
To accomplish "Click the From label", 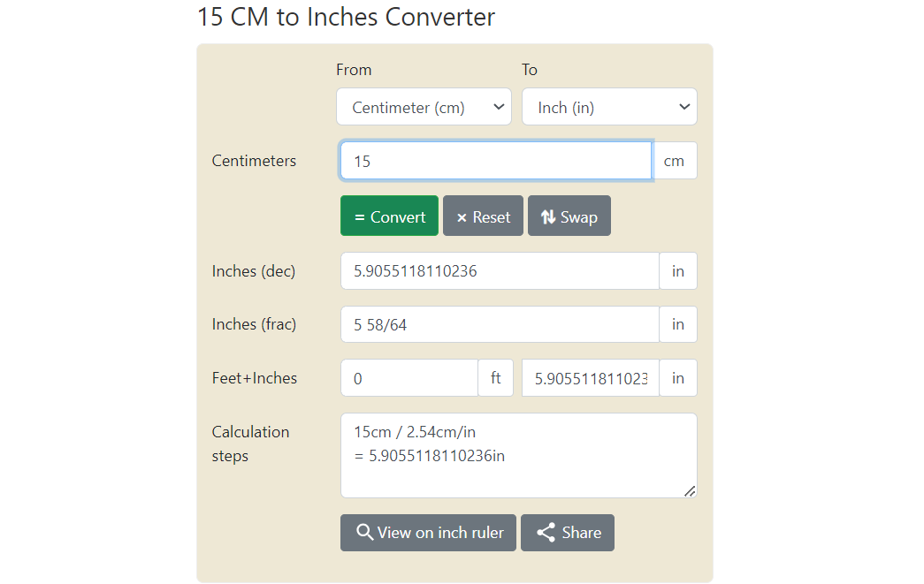I will (354, 70).
